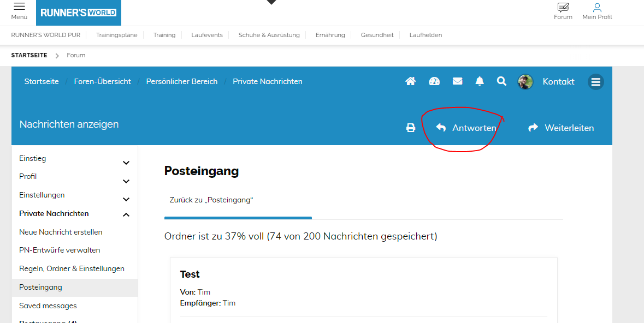Open the round hamburger menu in forum bar

click(595, 82)
